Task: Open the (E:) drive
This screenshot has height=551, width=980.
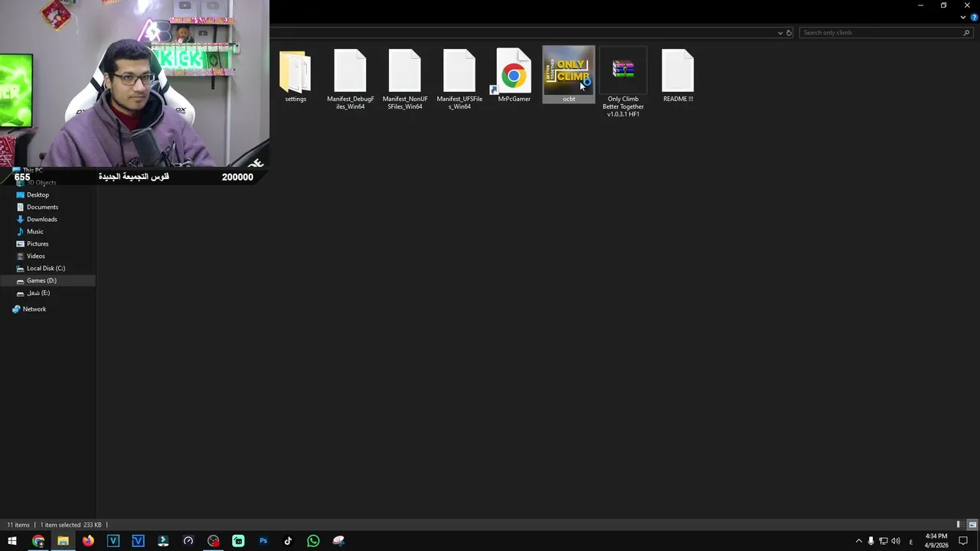Action: click(x=38, y=292)
